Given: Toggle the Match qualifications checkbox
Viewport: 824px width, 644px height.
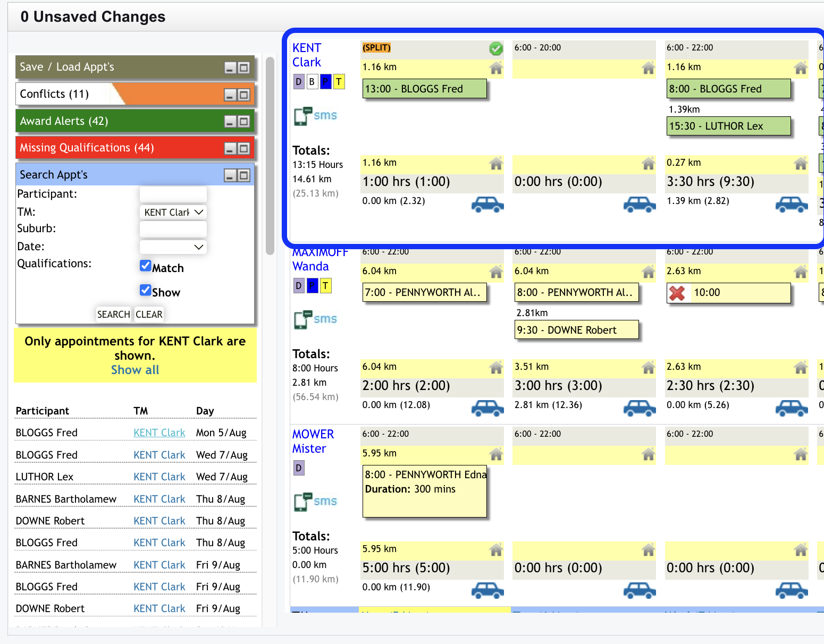Looking at the screenshot, I should tap(145, 266).
